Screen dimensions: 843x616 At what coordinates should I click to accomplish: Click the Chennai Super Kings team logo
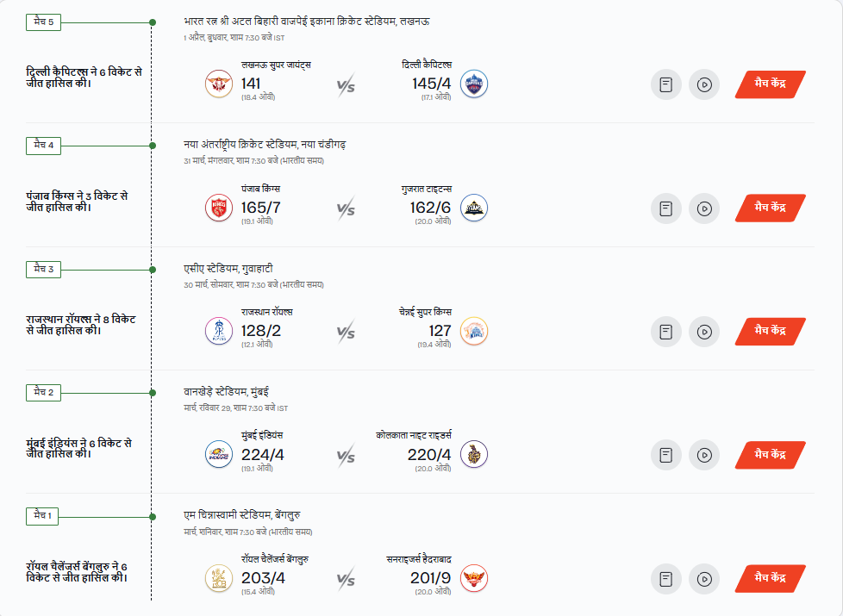point(473,332)
